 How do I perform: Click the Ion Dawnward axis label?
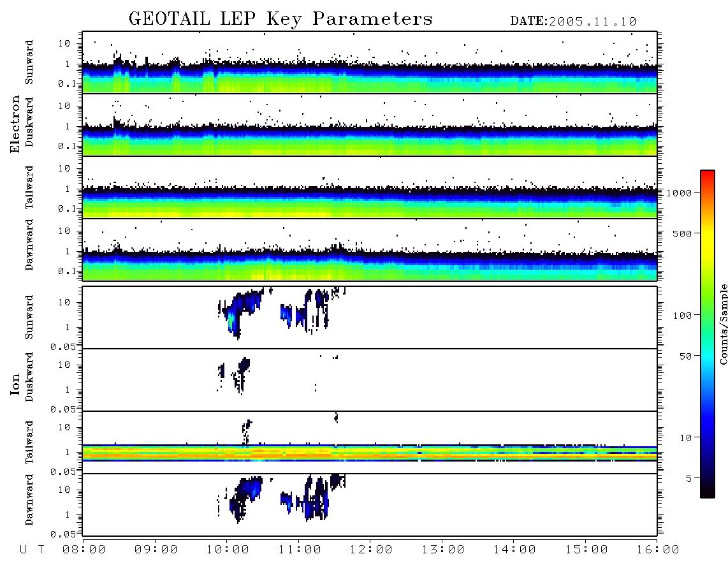29,500
